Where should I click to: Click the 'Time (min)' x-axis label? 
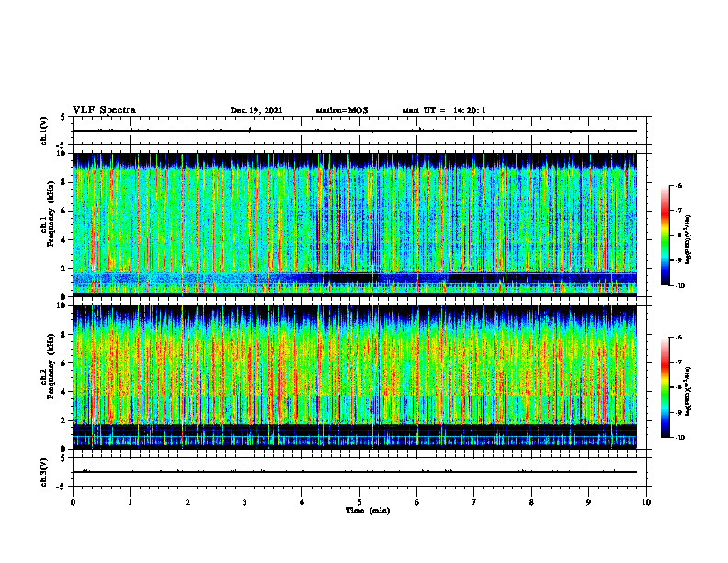tap(368, 511)
